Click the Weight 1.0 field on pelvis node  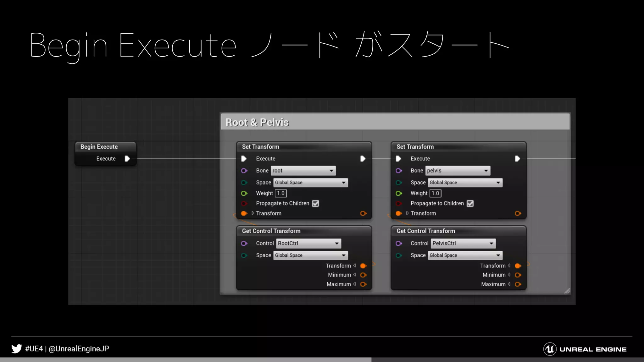click(436, 194)
